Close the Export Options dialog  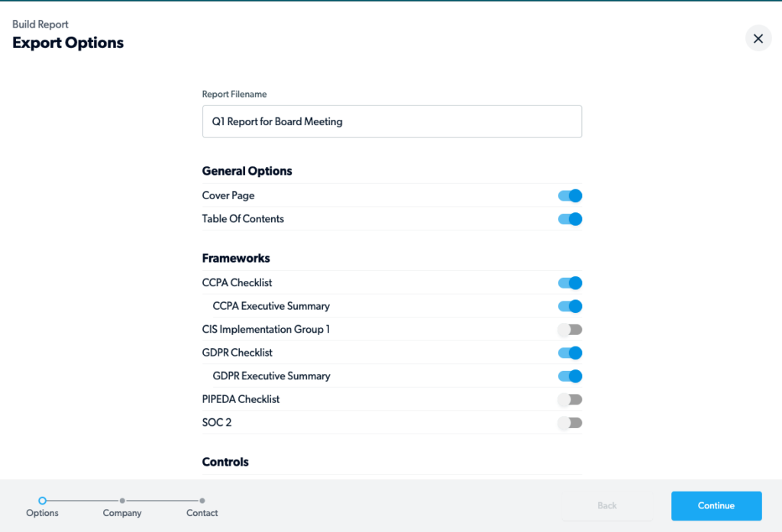pyautogui.click(x=758, y=37)
